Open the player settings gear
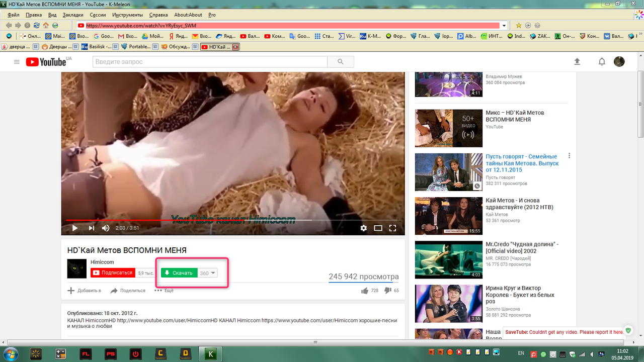This screenshot has width=644, height=362. point(364,228)
